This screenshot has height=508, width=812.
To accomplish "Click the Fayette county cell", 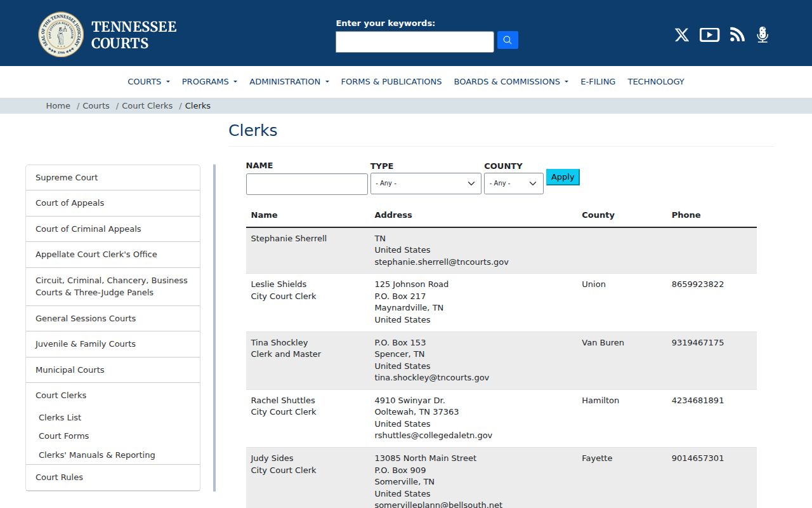I will pos(597,458).
